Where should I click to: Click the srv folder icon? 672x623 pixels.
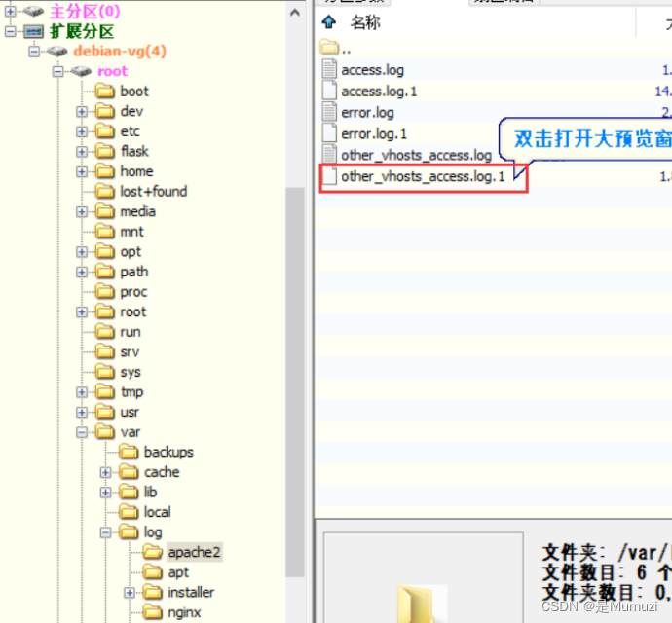[x=105, y=351]
